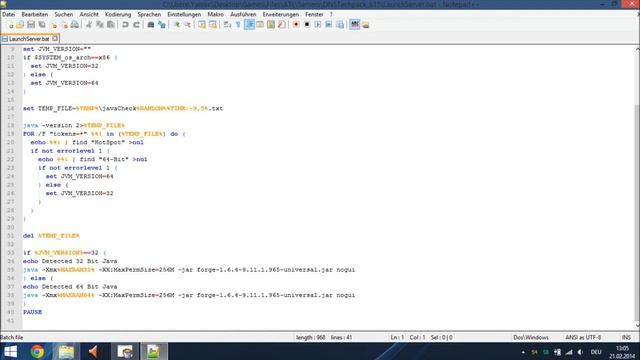
Task: Zoom in using the toolbar icon
Action: (x=176, y=25)
